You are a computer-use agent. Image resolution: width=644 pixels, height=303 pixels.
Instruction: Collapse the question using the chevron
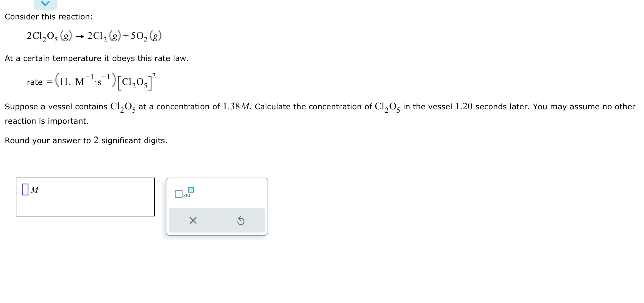[x=45, y=4]
